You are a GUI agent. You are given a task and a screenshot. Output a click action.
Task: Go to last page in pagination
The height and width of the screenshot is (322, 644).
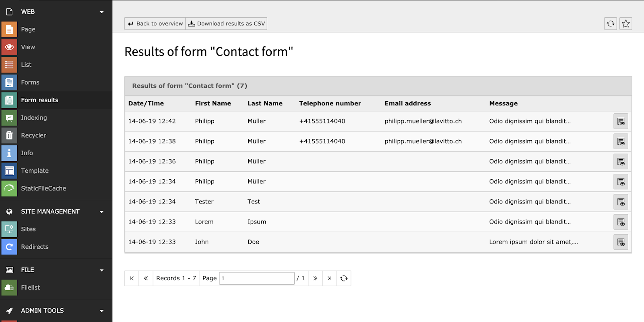point(329,278)
